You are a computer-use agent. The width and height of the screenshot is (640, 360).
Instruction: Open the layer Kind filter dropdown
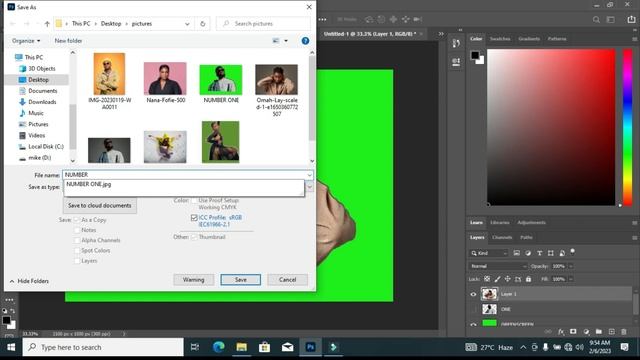(489, 253)
